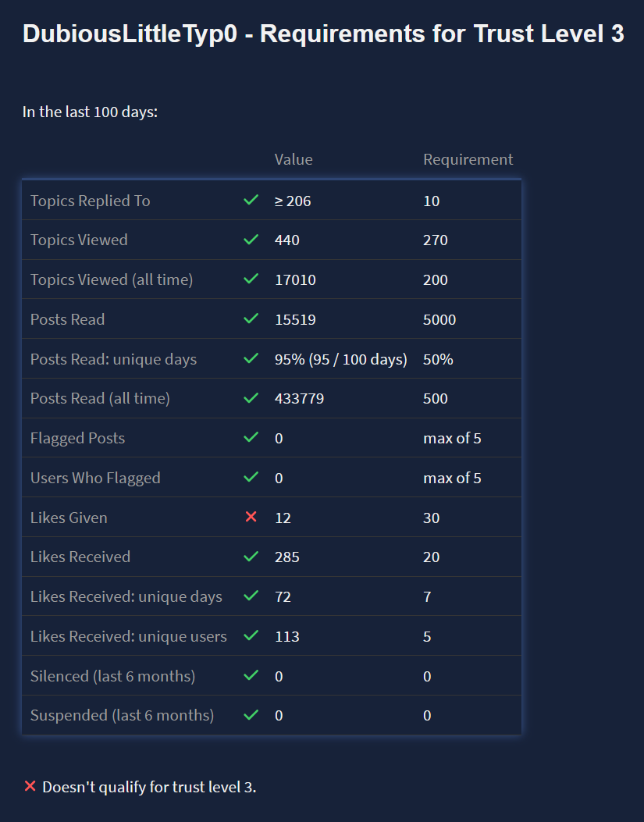The height and width of the screenshot is (822, 644).
Task: Click the Requirement column header
Action: pos(468,159)
